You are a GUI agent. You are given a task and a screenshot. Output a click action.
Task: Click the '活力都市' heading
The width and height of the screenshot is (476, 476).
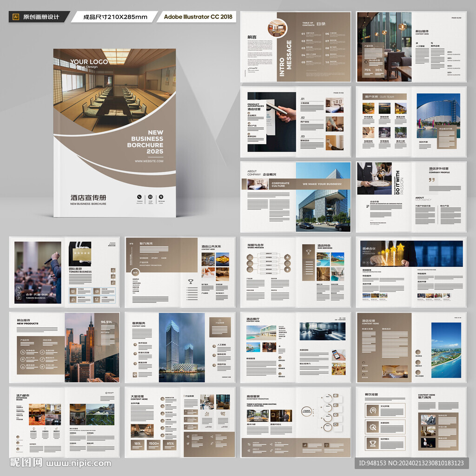pyautogui.click(x=23, y=396)
